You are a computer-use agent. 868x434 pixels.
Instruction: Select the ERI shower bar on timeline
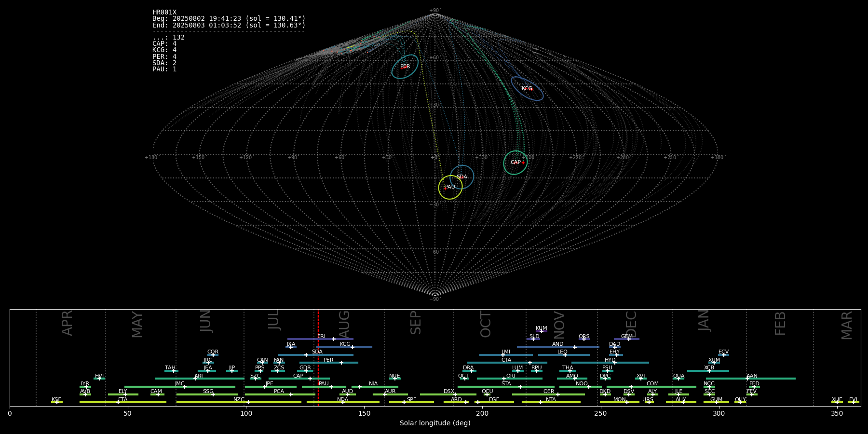click(320, 339)
